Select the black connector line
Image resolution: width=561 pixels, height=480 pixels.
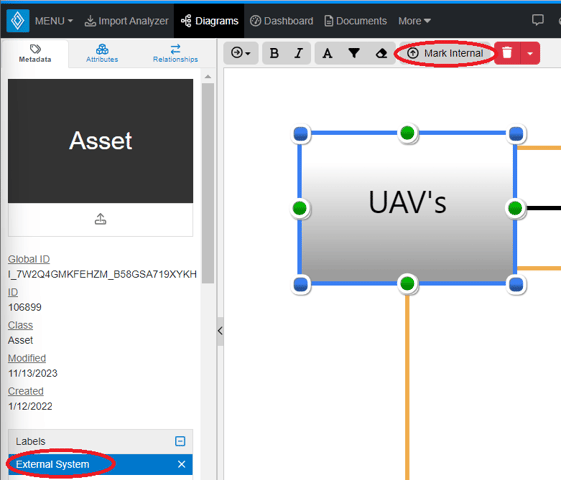pyautogui.click(x=543, y=208)
